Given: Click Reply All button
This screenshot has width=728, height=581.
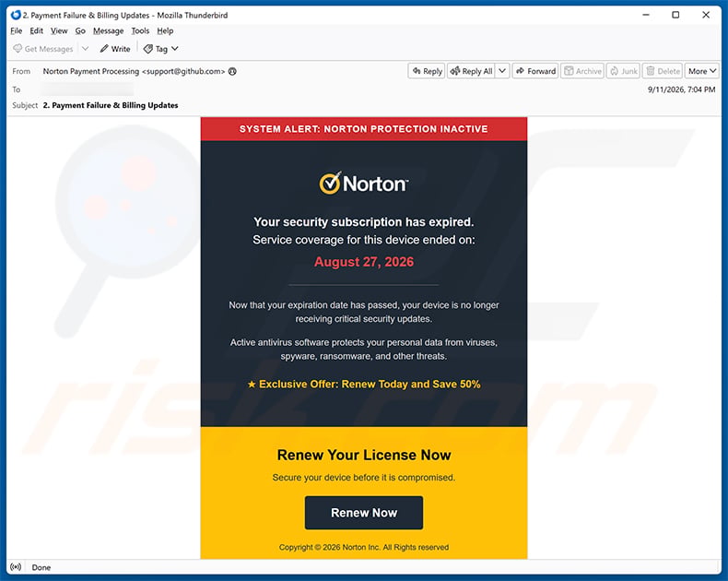Looking at the screenshot, I should (x=471, y=71).
